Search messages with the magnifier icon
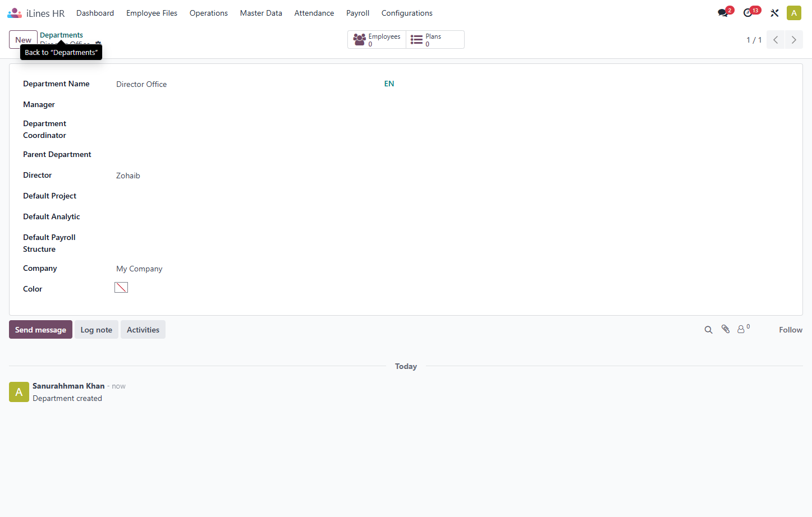Screen dimensions: 812x517 click(709, 330)
